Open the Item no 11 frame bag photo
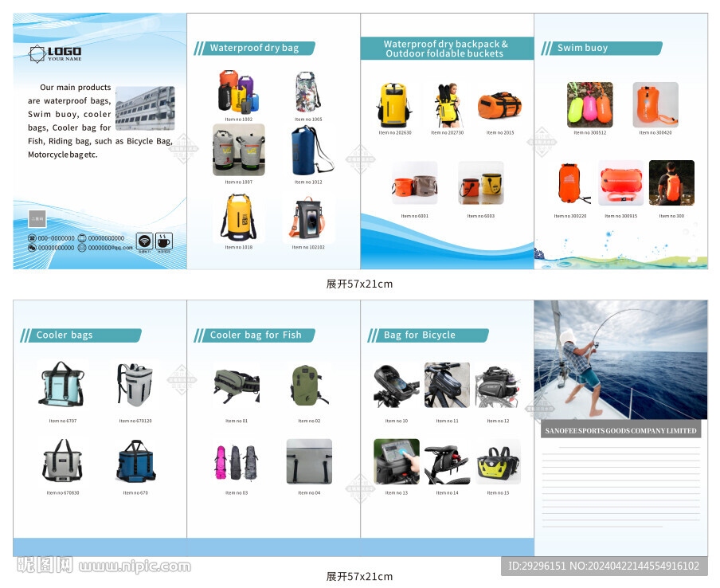Image resolution: width=720 pixels, height=588 pixels. click(447, 385)
